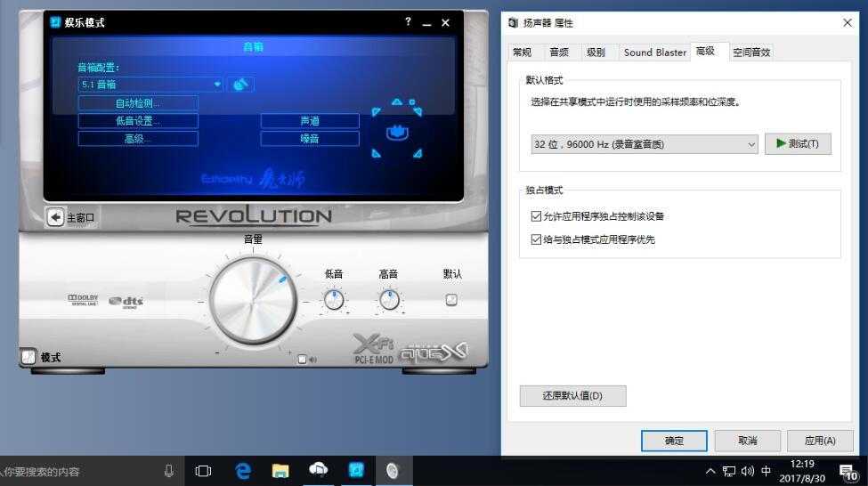Click the DTS Connect logo

126,302
